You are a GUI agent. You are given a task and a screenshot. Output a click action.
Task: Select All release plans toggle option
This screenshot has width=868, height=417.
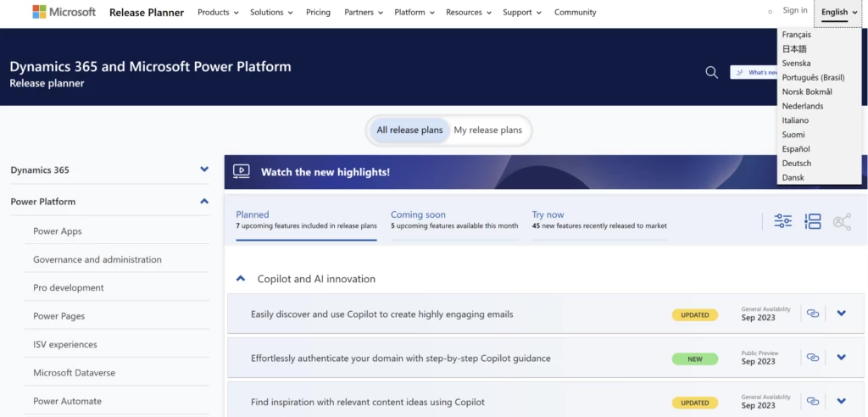coord(409,131)
